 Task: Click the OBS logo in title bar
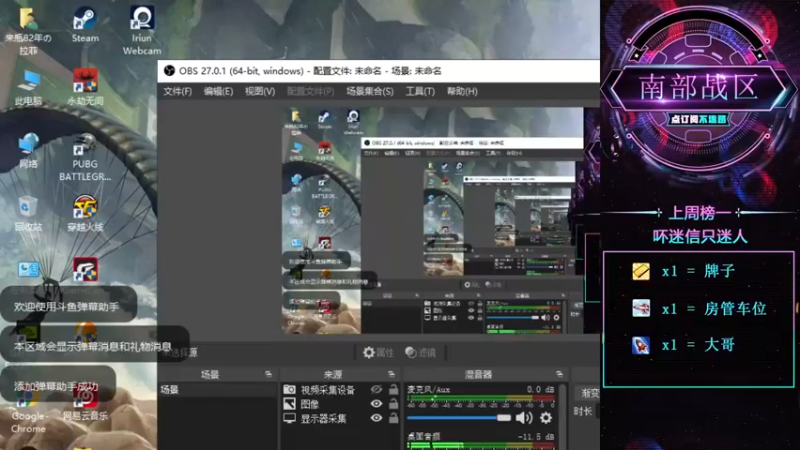(169, 71)
